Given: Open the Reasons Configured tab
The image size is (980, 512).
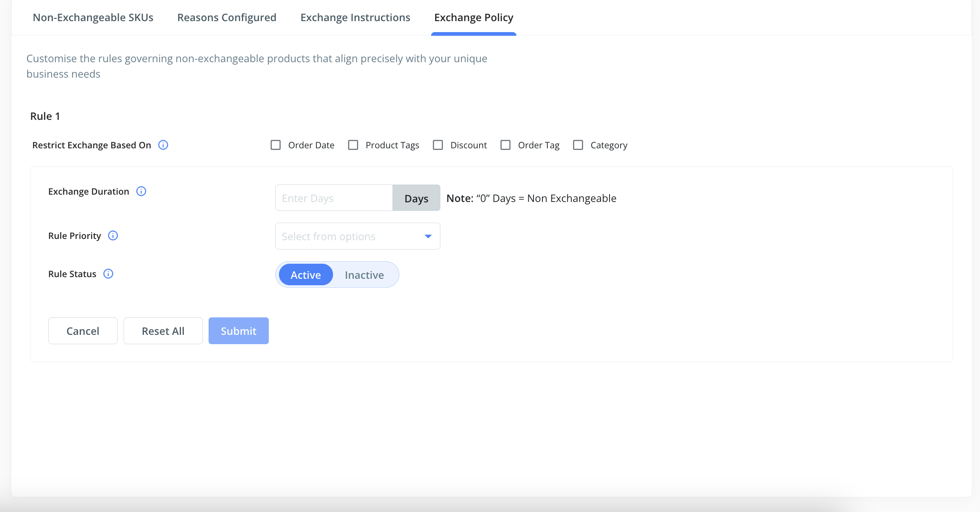Looking at the screenshot, I should click(x=226, y=17).
